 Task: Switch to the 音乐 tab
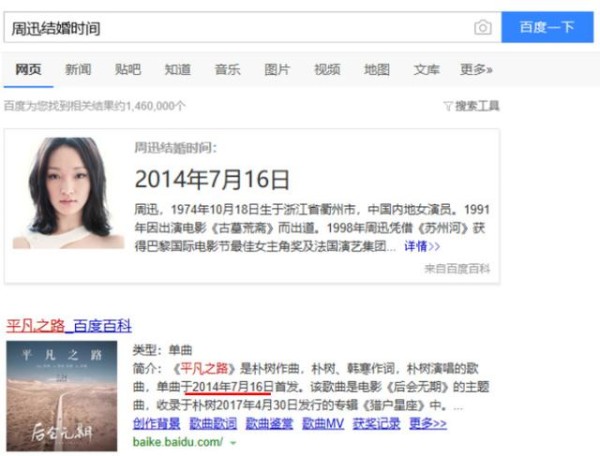coord(227,70)
